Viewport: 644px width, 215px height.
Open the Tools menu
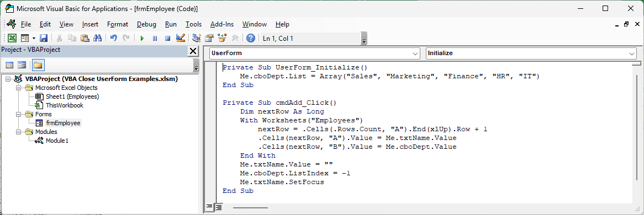(x=193, y=24)
